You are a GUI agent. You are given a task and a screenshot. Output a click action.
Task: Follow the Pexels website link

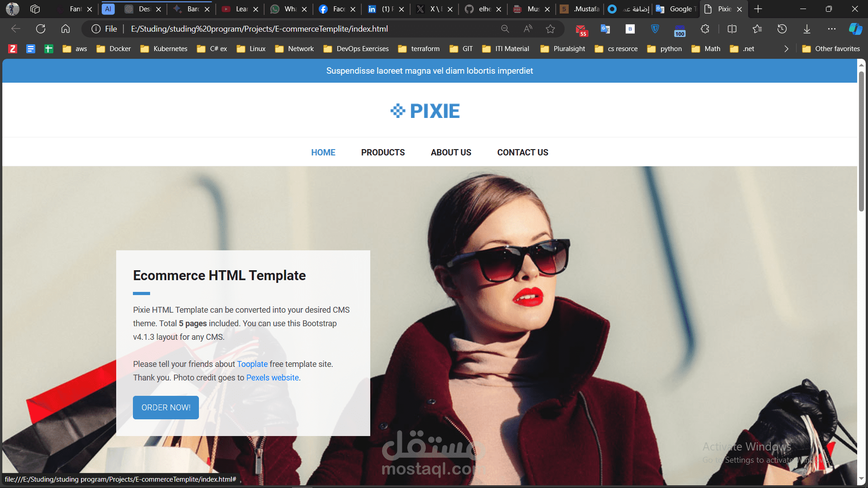coord(273,378)
